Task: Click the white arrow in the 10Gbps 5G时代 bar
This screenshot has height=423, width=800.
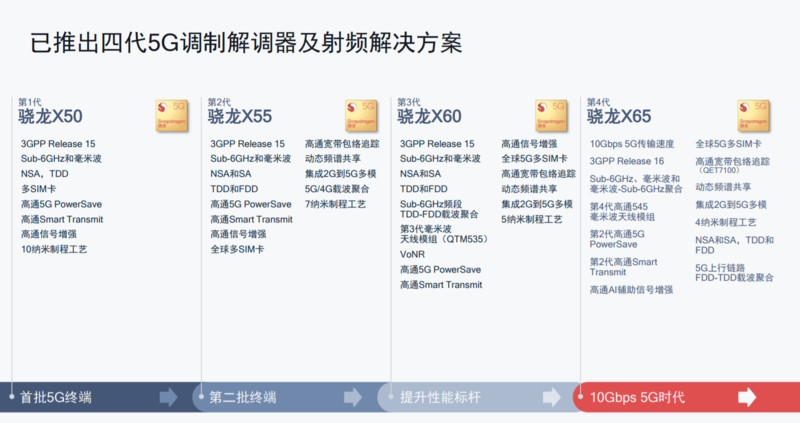Action: (x=747, y=397)
